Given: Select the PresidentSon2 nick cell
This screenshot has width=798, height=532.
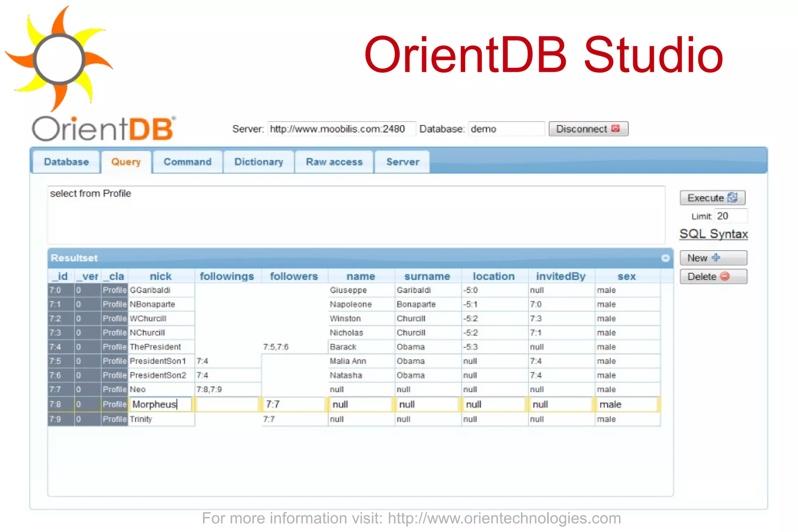Looking at the screenshot, I should (161, 375).
